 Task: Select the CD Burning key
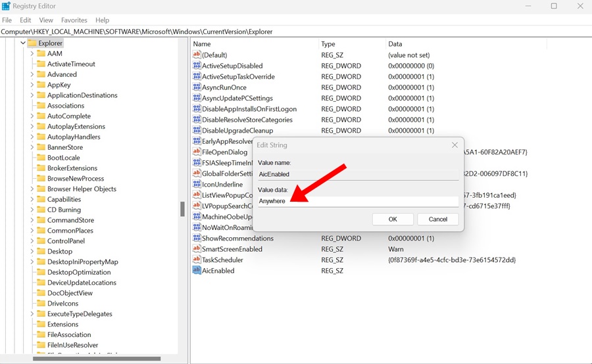click(64, 210)
